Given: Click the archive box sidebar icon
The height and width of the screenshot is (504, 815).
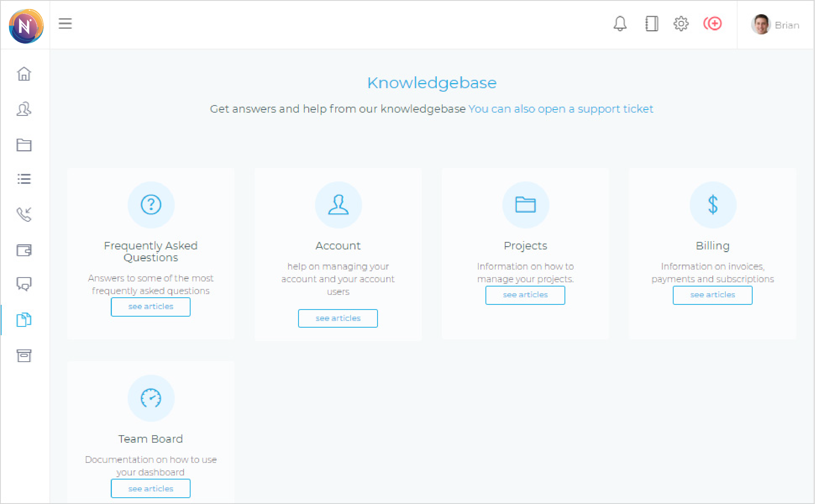Looking at the screenshot, I should (24, 355).
